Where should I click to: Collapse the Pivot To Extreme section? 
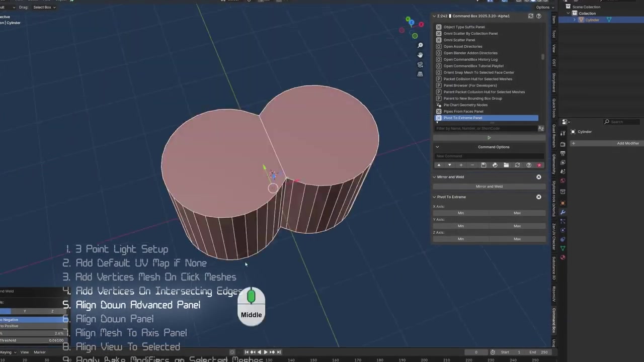tap(434, 197)
